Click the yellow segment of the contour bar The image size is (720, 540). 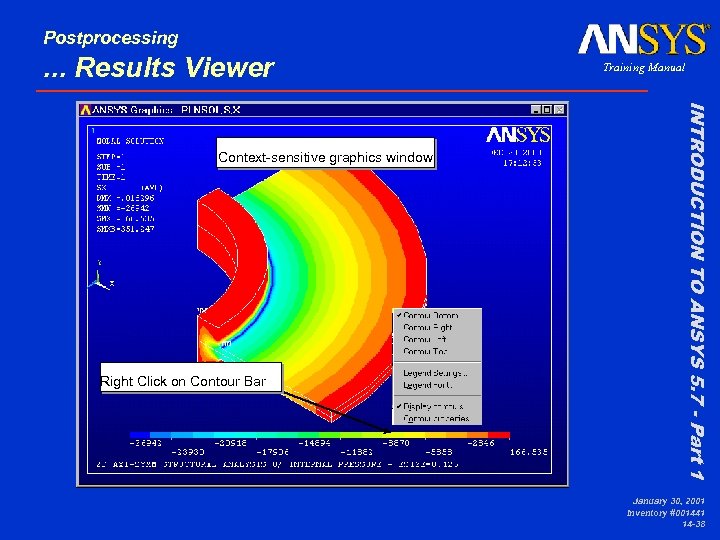[x=404, y=434]
